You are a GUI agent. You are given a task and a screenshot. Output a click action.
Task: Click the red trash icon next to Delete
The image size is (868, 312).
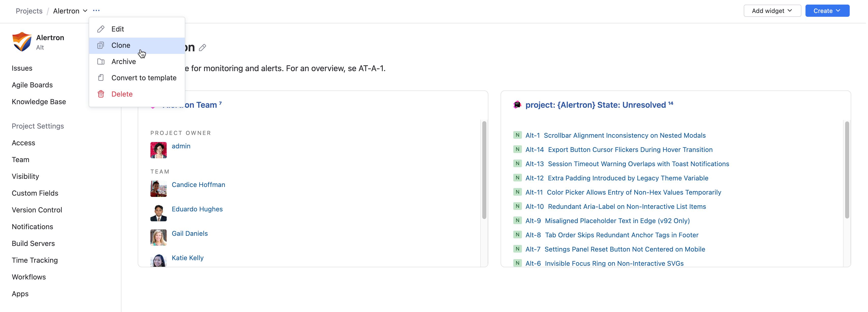101,94
